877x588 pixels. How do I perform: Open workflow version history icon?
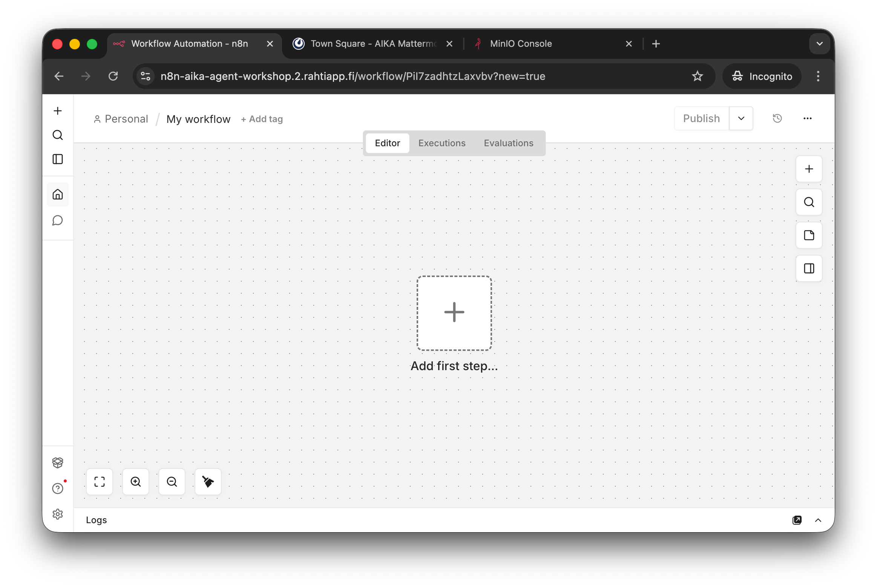click(777, 118)
